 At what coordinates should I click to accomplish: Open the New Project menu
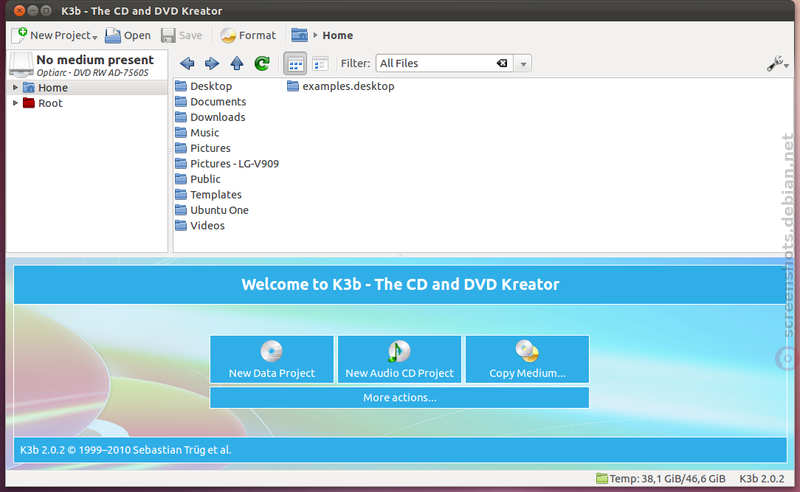click(55, 35)
